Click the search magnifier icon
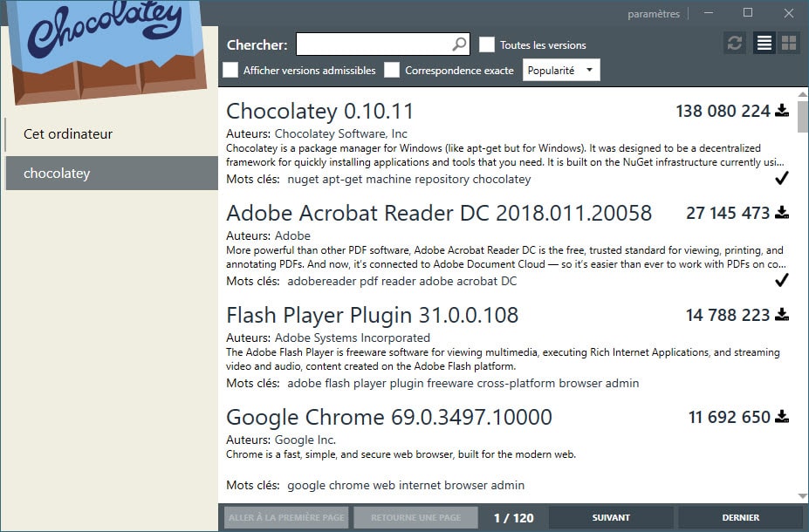809x532 pixels. click(x=459, y=44)
